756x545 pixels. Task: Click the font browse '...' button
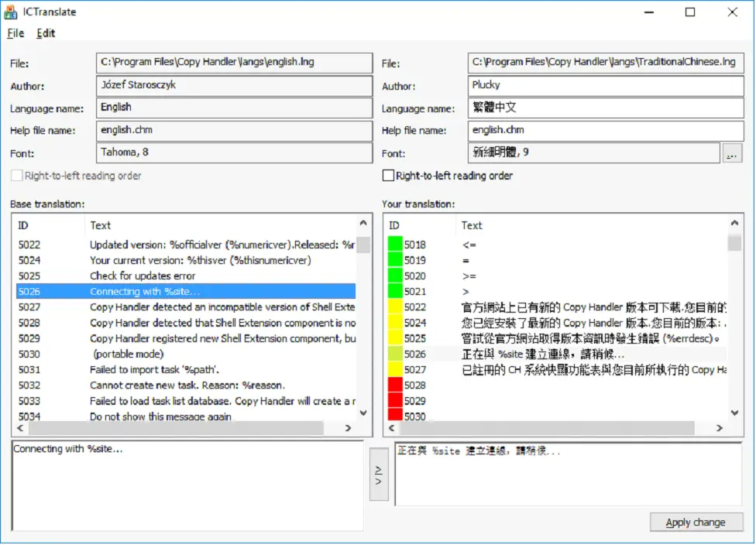pyautogui.click(x=732, y=153)
